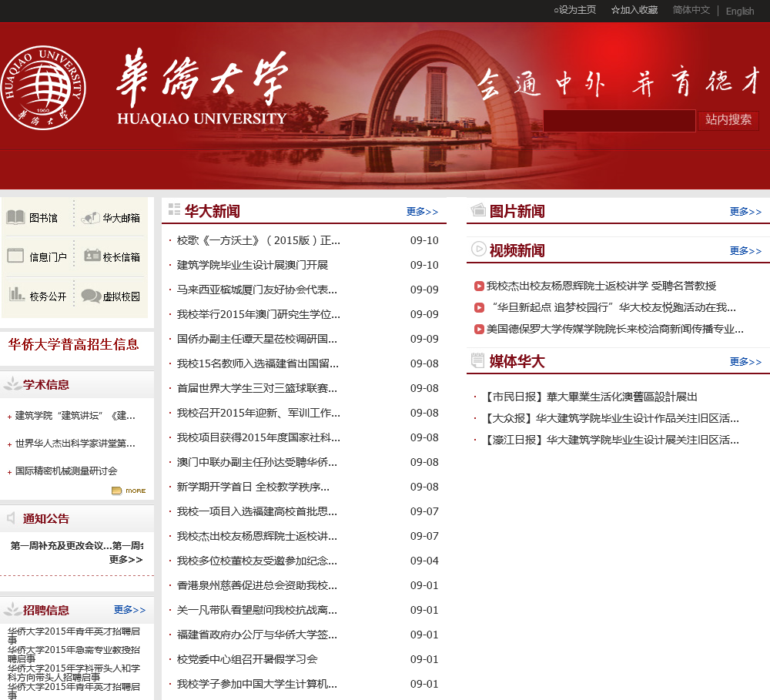Open news 福建省政府办公厅与华侨大学签
770x700 pixels.
257,635
